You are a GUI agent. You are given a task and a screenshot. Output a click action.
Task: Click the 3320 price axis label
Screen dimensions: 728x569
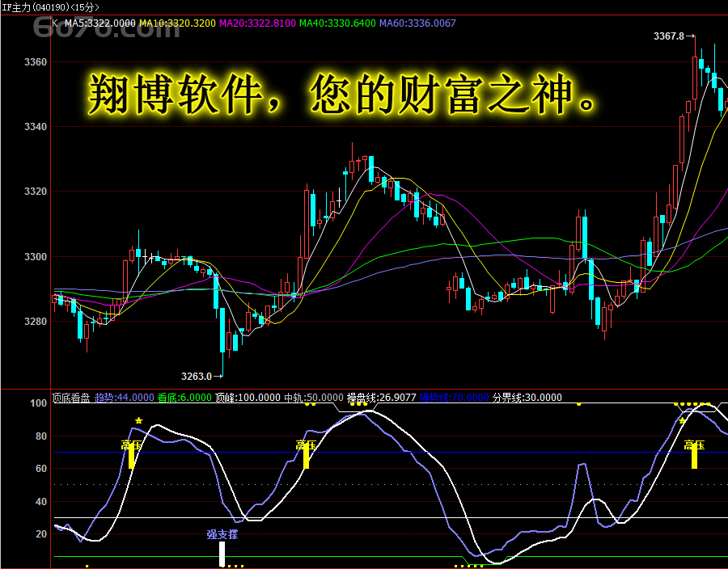(x=36, y=191)
